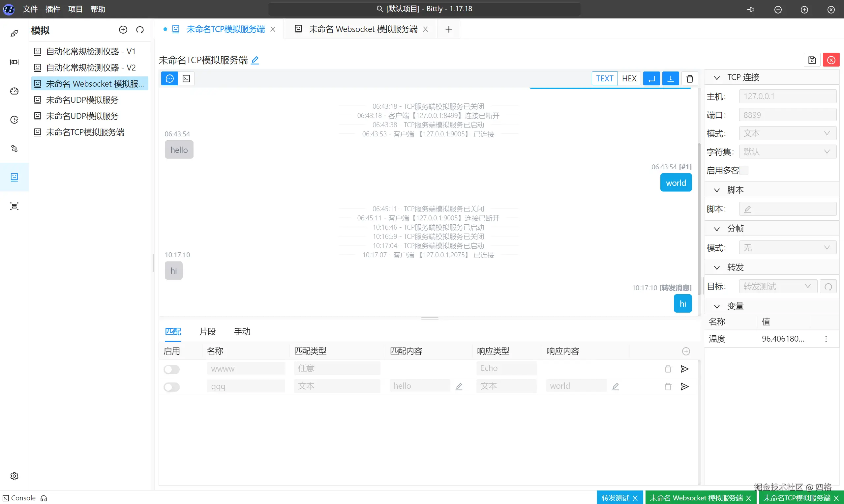
Task: Open the 字符集 dropdown
Action: [787, 152]
